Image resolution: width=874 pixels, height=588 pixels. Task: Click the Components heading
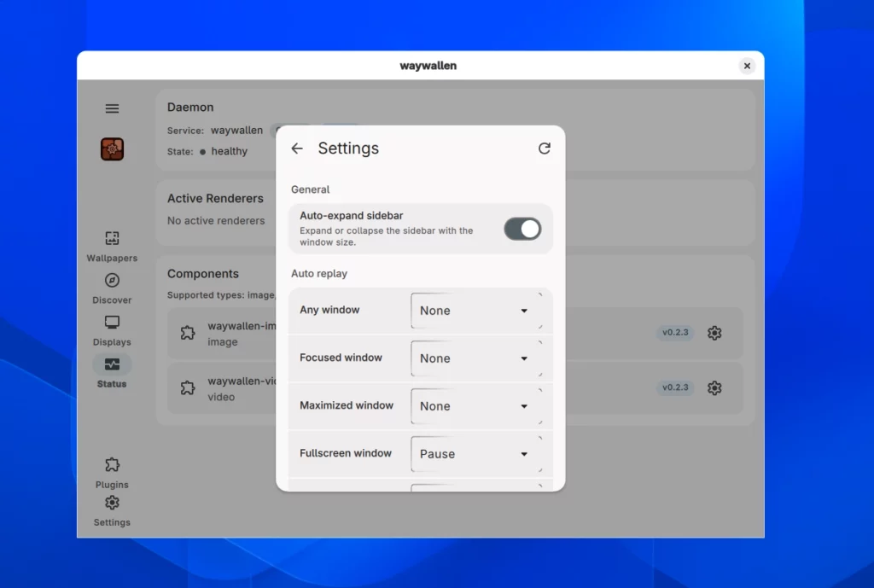click(203, 274)
